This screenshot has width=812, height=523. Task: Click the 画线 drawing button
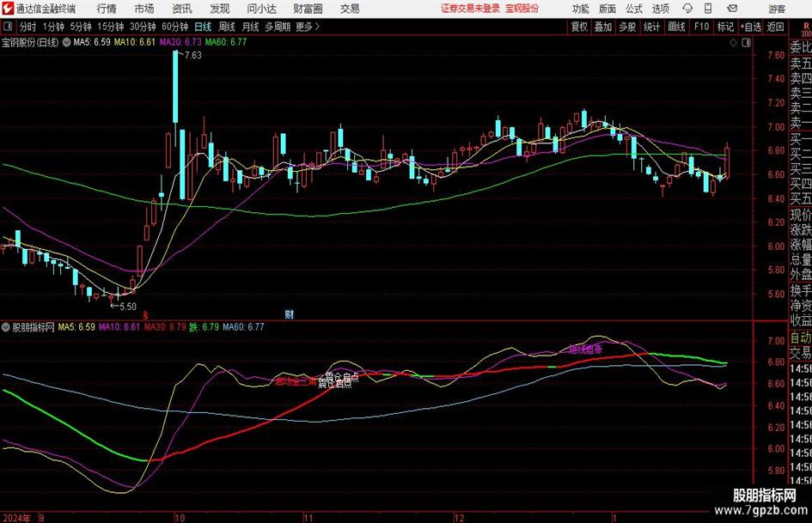coord(677,27)
